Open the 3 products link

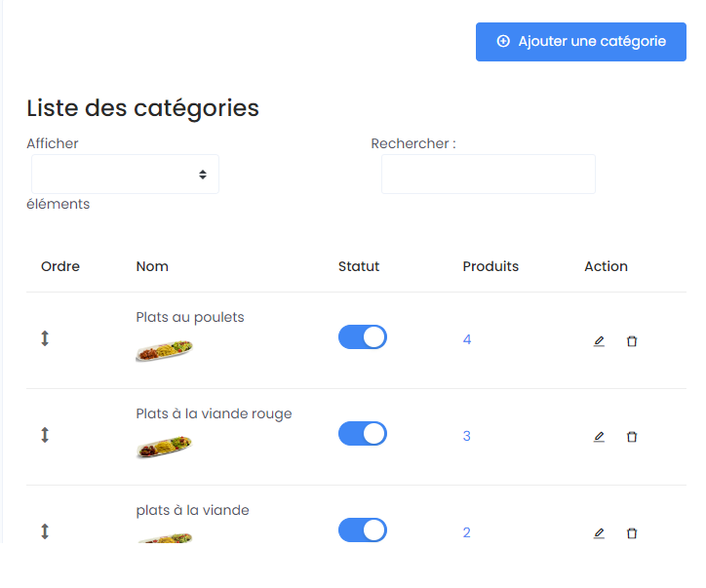pos(467,436)
